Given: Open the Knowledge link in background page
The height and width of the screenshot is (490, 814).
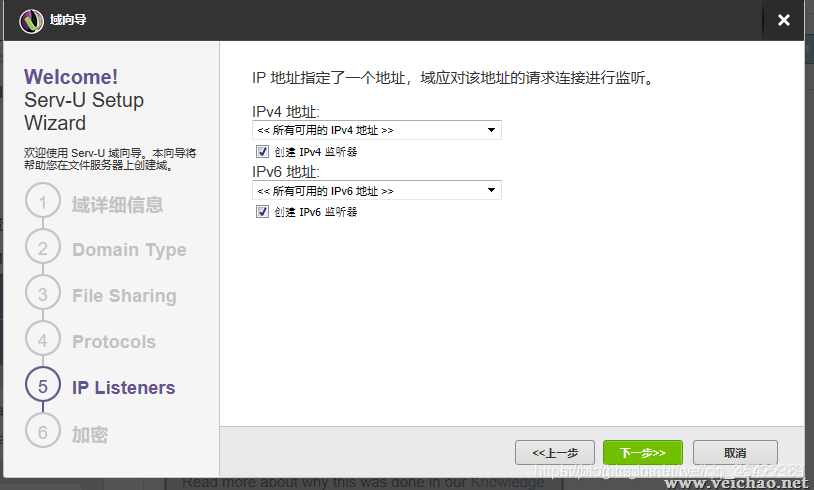Looking at the screenshot, I should pyautogui.click(x=507, y=483).
